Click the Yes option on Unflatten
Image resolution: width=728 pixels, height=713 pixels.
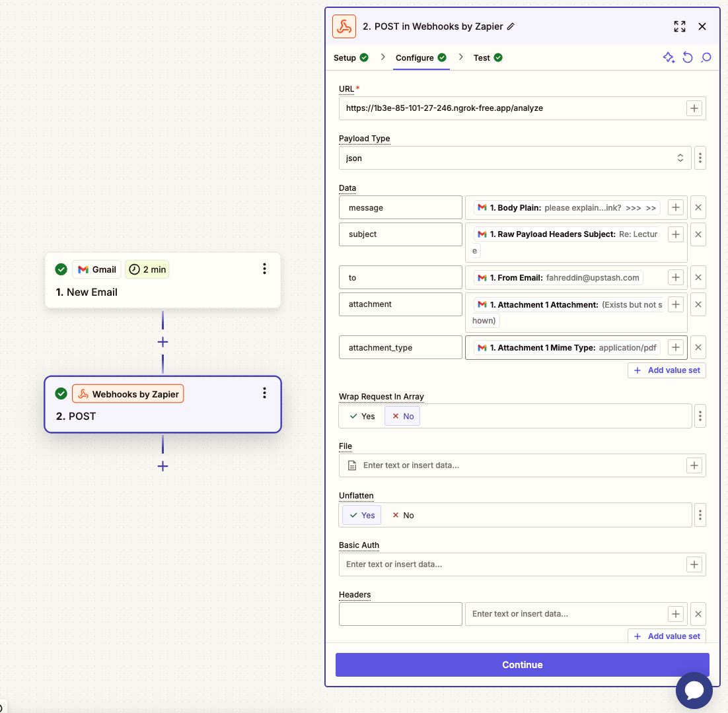361,515
